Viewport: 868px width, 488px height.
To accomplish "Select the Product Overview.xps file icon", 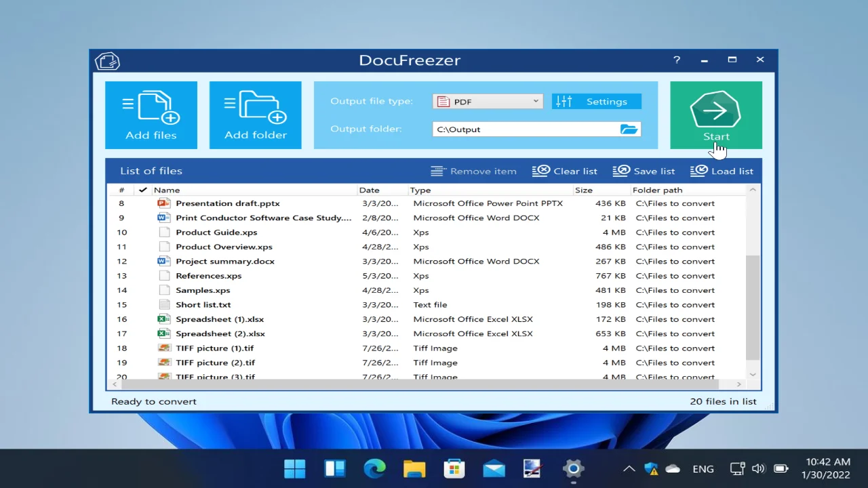I will tap(163, 247).
